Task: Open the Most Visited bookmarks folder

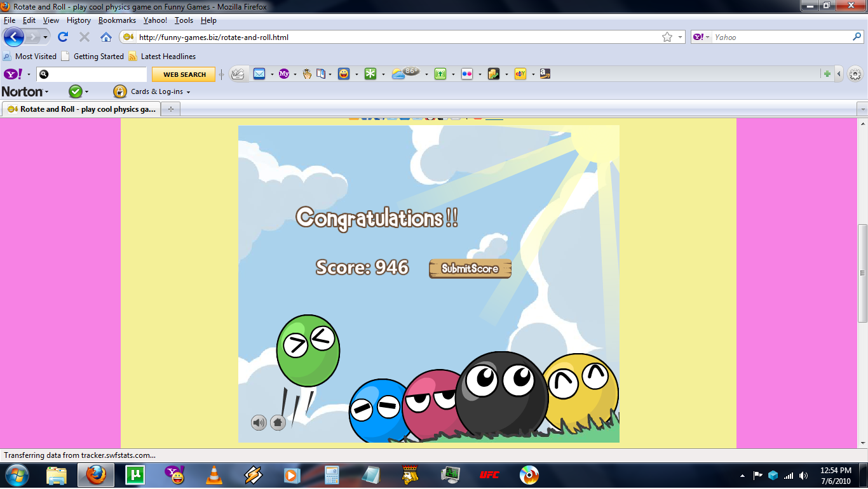Action: (x=30, y=56)
